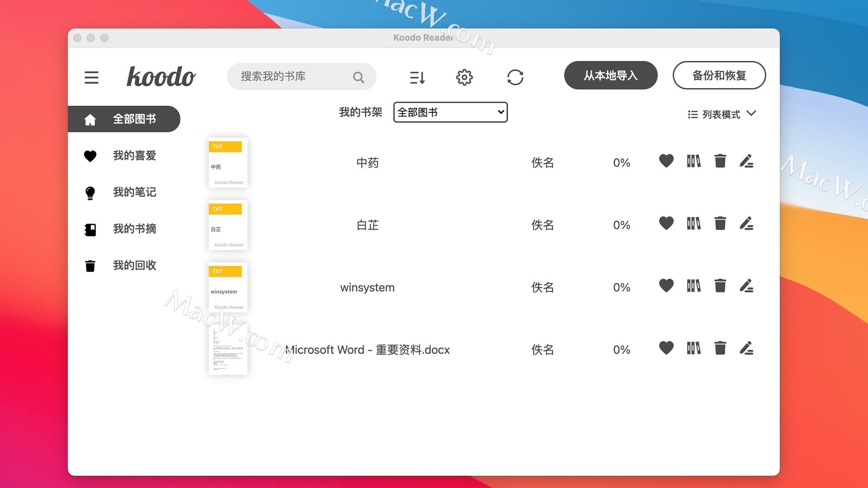
Task: Add 中药 to a shelf
Action: click(693, 161)
